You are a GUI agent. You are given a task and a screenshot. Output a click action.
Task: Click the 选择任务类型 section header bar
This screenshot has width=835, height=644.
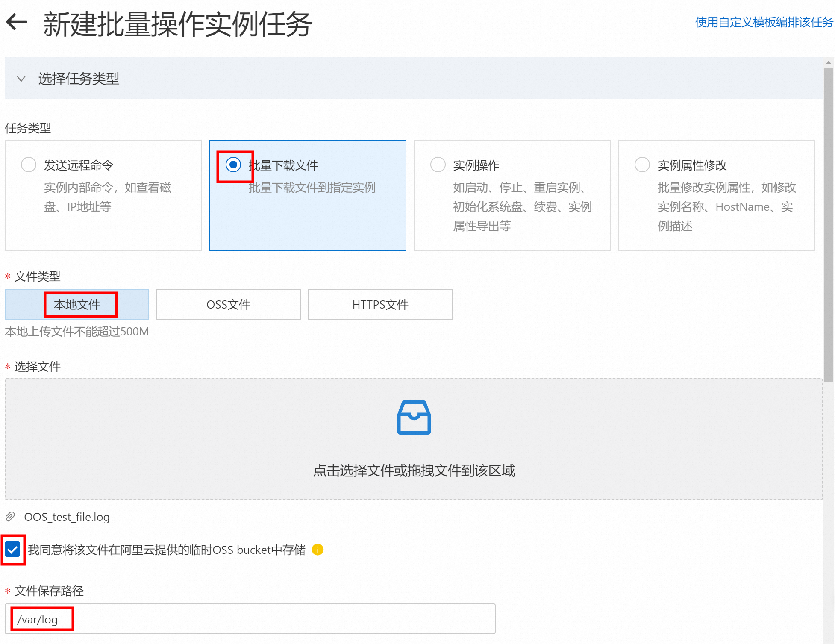pos(414,79)
